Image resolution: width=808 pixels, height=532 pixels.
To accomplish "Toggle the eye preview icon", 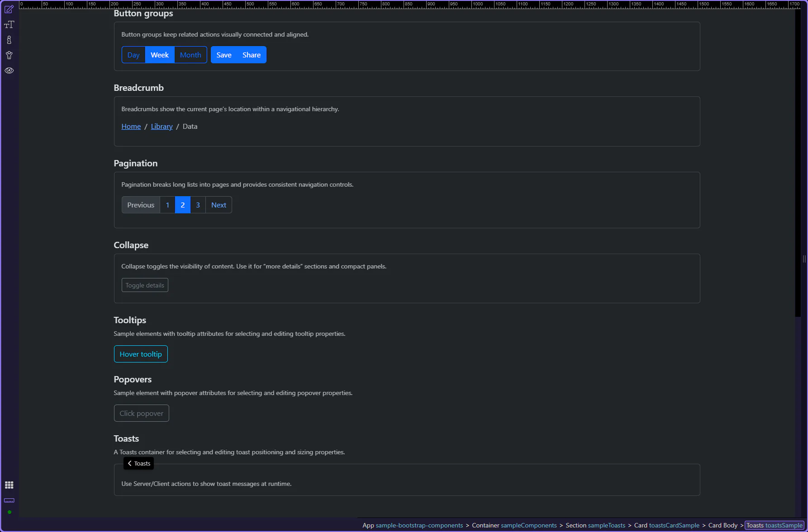I will pos(9,71).
